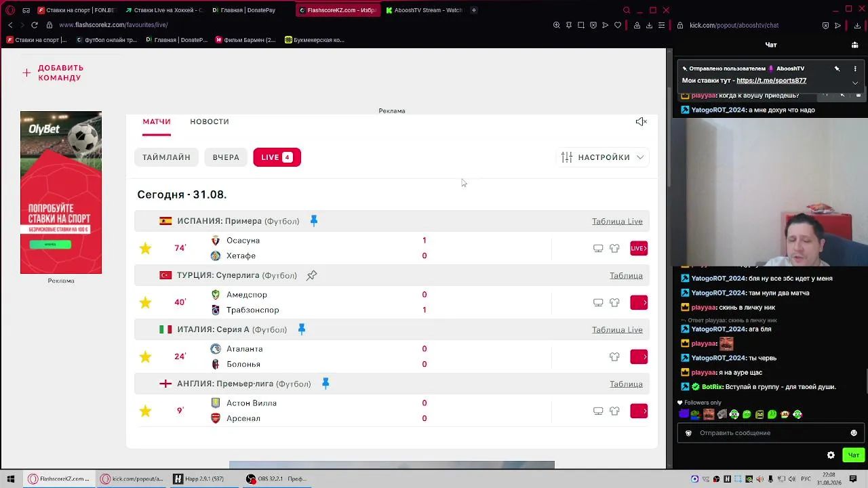Image resolution: width=868 pixels, height=488 pixels.
Task: Open TV icon for Amedspor vs Trabzonspor
Action: coord(598,302)
